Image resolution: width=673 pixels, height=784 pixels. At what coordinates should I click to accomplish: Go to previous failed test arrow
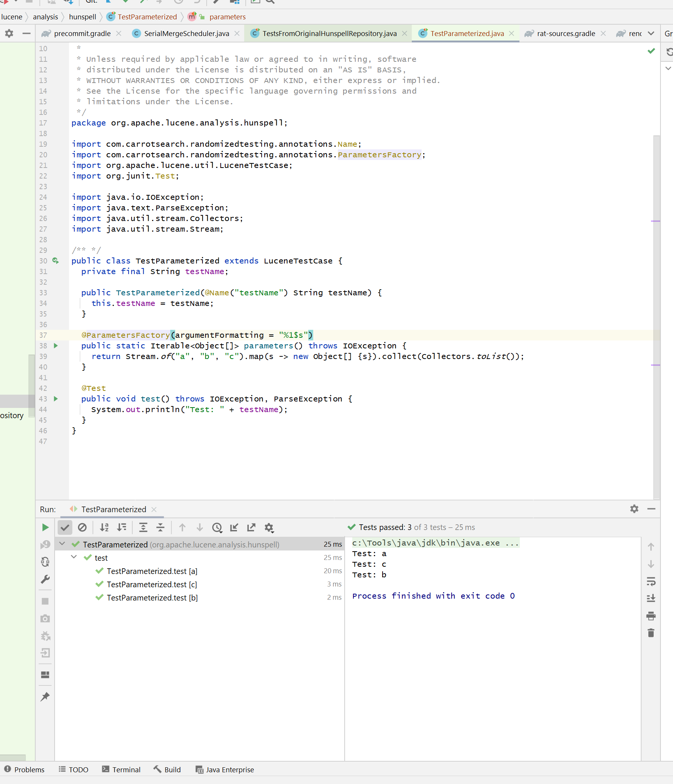point(182,527)
